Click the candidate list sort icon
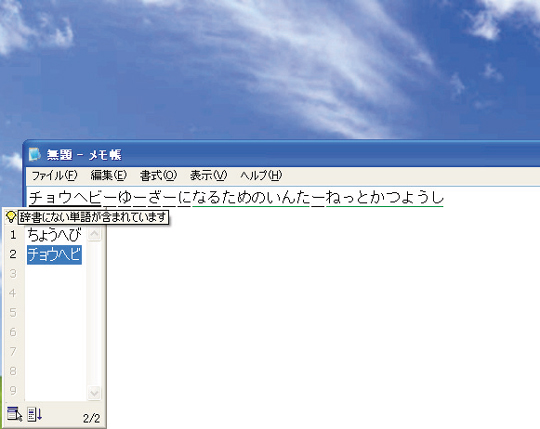 [x=35, y=414]
